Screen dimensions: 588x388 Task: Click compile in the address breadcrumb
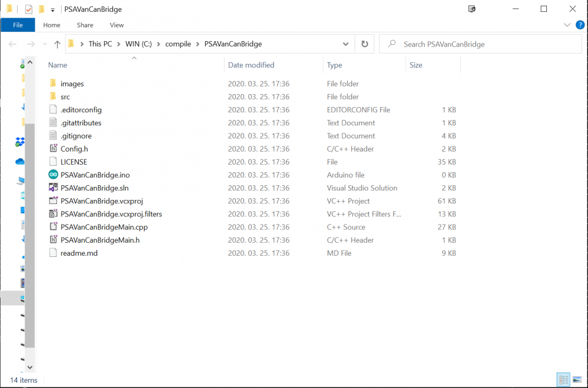(x=178, y=44)
